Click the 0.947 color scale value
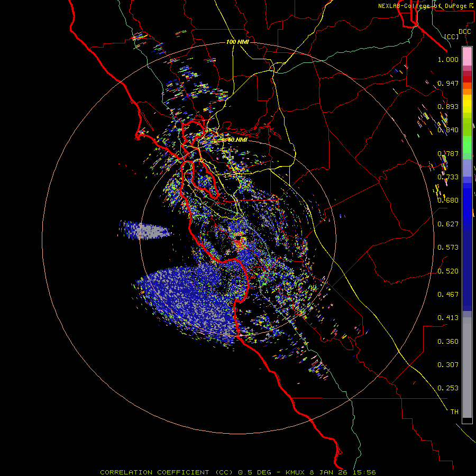 point(448,83)
